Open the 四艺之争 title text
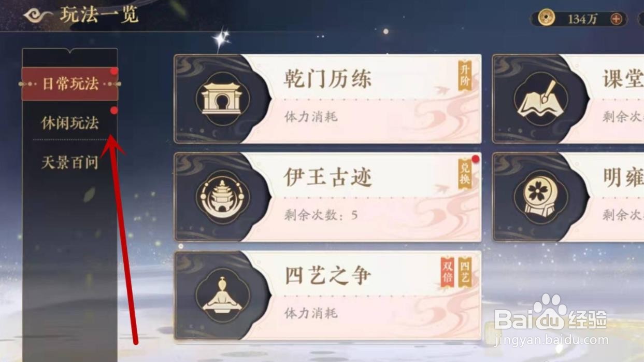The height and width of the screenshot is (362, 644). [328, 276]
